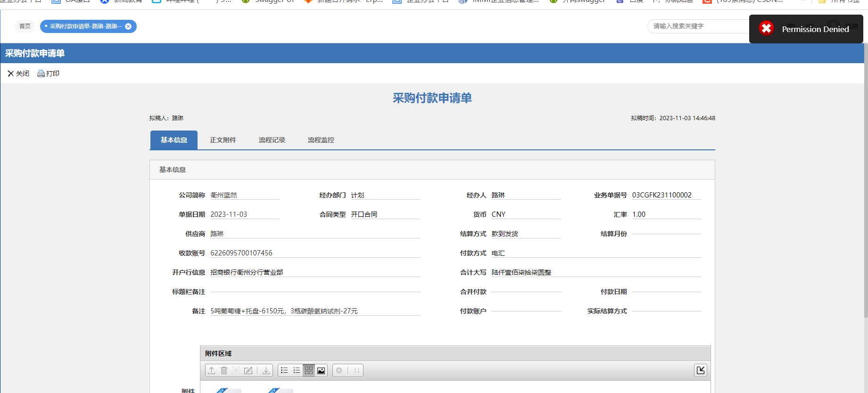Click the 关闭 close button
The height and width of the screenshot is (393, 868).
18,74
